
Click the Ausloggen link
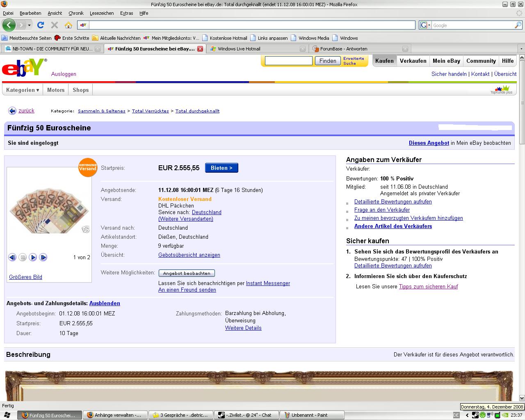64,74
